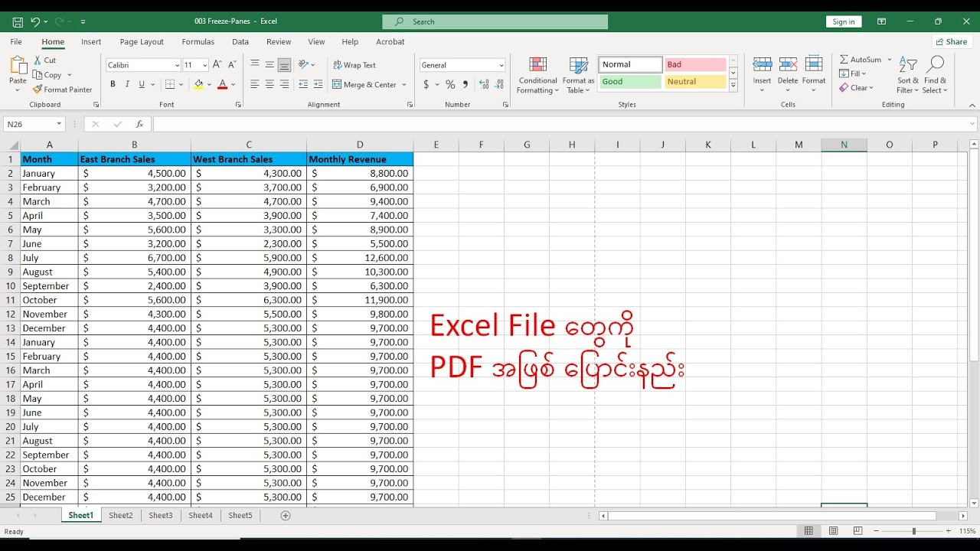Click the Save icon in title bar
The height and width of the screenshot is (551, 980).
(x=18, y=21)
